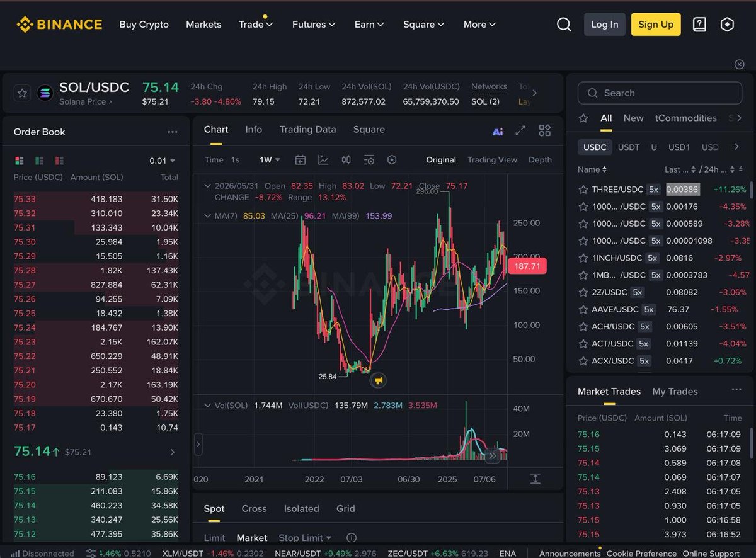Viewport: 756px width, 558px height.
Task: Open the 0.01 price precision dropdown
Action: pyautogui.click(x=163, y=161)
